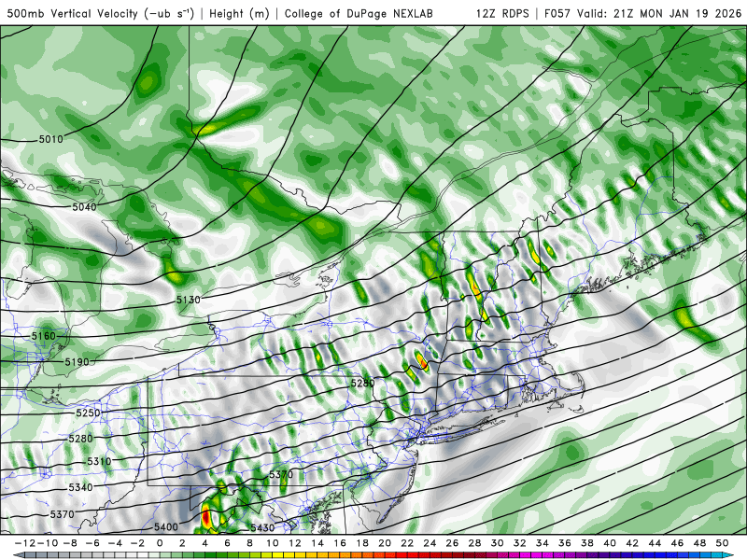Click the '36' value on the color scale
This screenshot has height=560, width=747.
565,543
